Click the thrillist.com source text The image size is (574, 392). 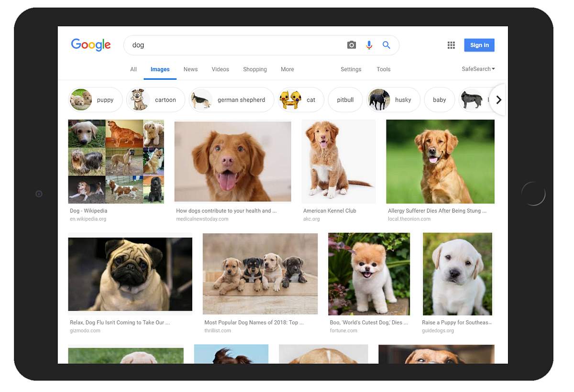[218, 331]
